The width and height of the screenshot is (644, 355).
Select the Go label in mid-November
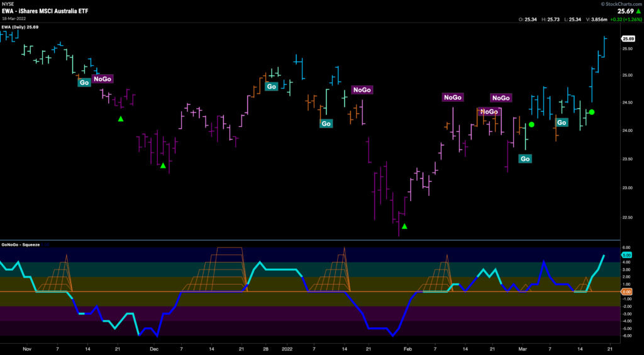(x=84, y=82)
